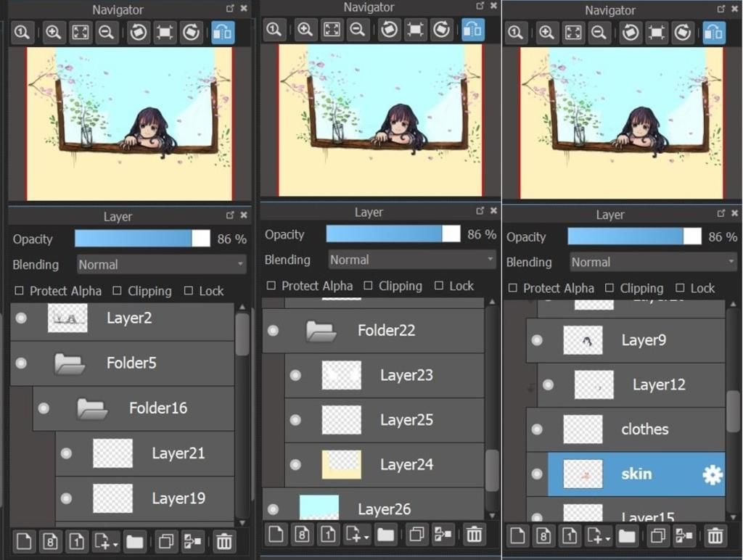Duplicate layer icon below Layer26 list
Image resolution: width=743 pixels, height=560 pixels.
click(416, 535)
